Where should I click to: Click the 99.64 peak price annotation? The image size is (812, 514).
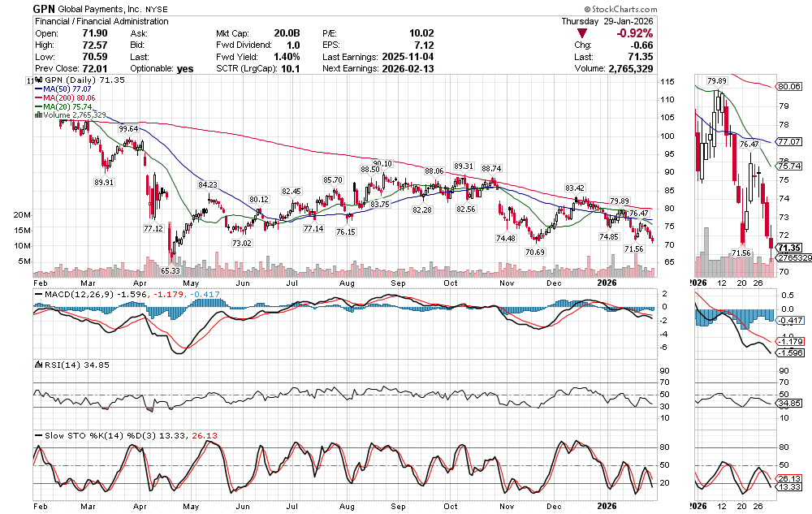pyautogui.click(x=128, y=128)
